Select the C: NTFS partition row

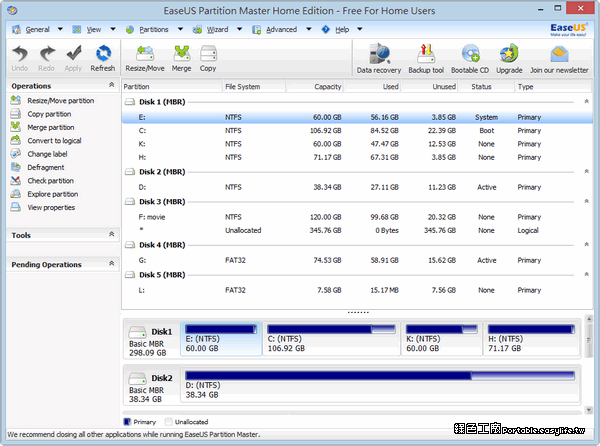click(357, 131)
